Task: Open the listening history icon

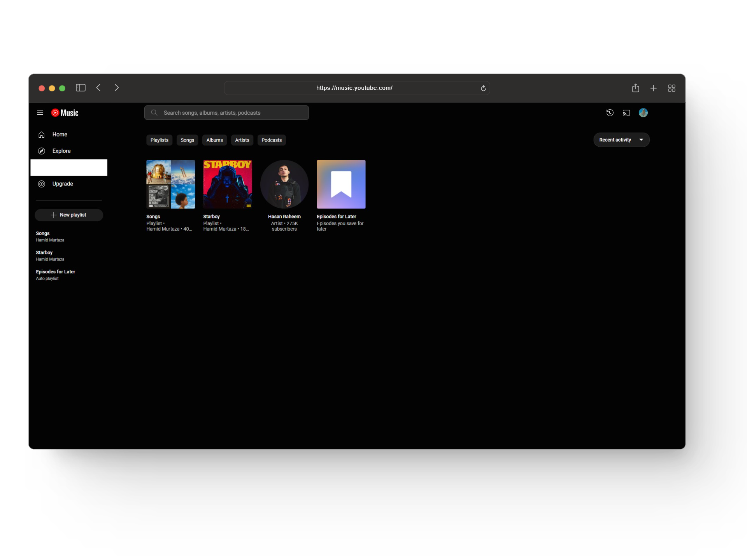Action: pos(610,113)
